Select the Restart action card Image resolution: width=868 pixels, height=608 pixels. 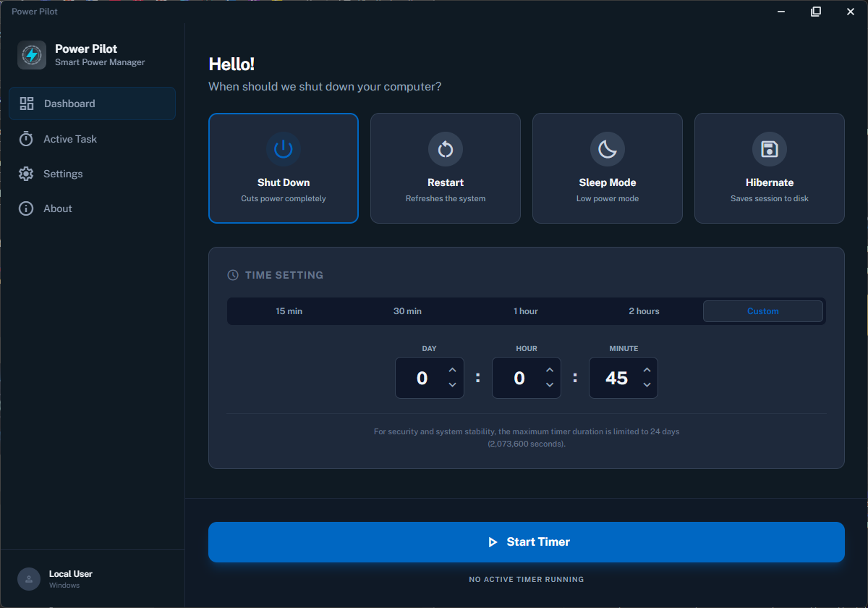click(446, 168)
